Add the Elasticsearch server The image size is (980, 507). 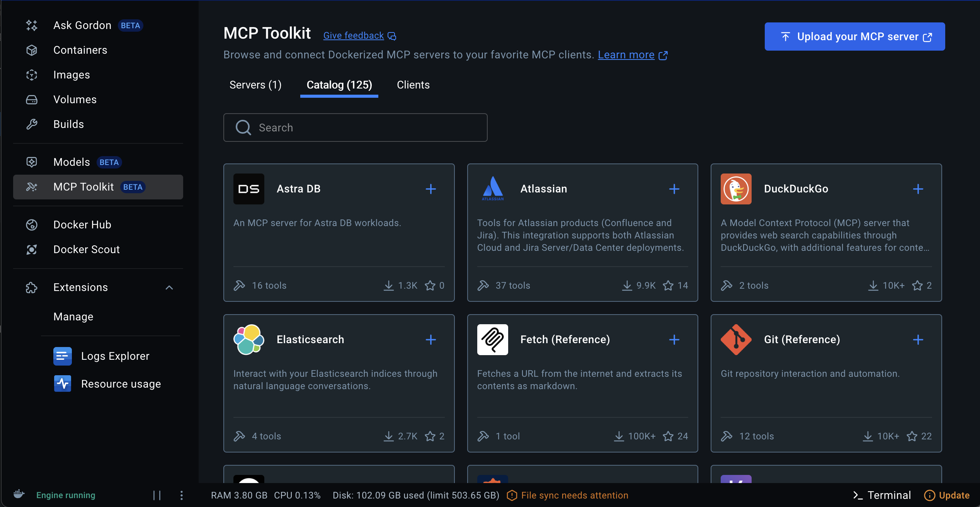click(x=431, y=340)
